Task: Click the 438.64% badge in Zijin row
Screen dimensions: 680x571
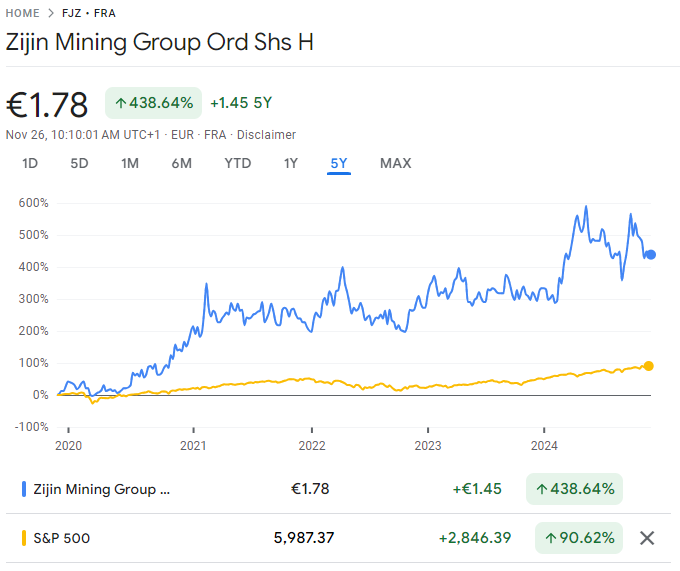Action: tap(574, 489)
